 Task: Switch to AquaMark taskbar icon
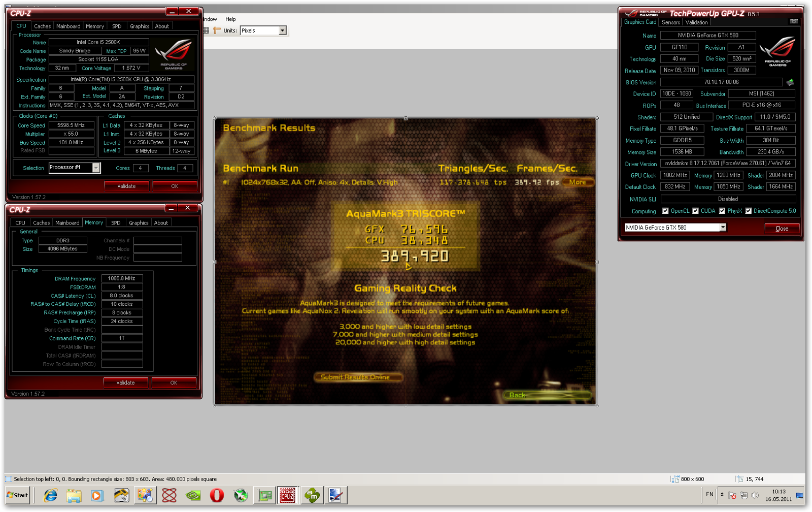[x=312, y=495]
